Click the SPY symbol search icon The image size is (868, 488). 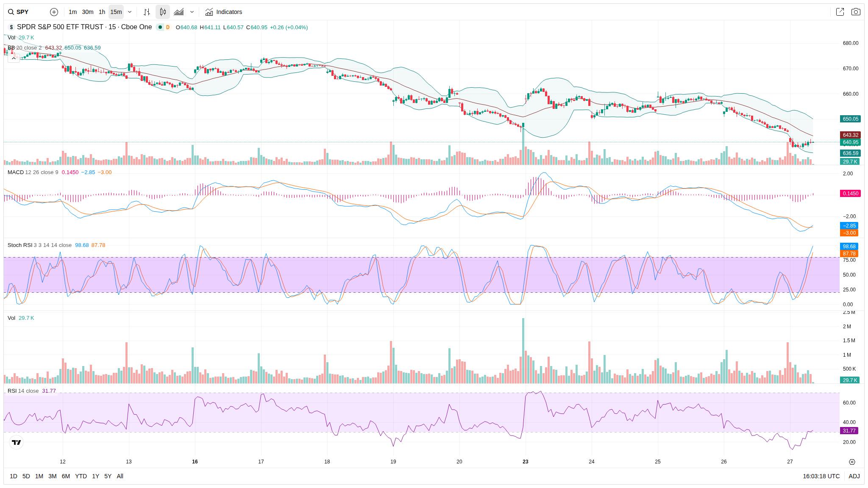11,12
